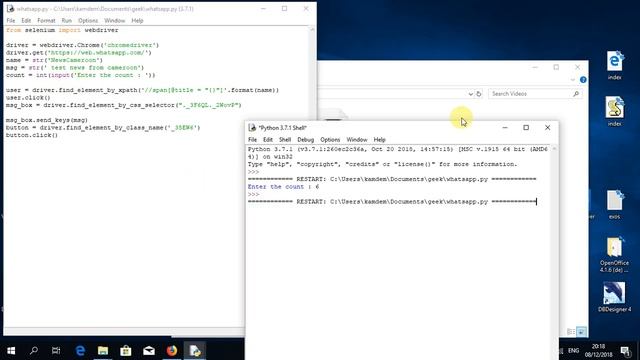Select OpenOffice 4.1.6 desktop folder icon
This screenshot has width=640, height=360.
tap(615, 255)
